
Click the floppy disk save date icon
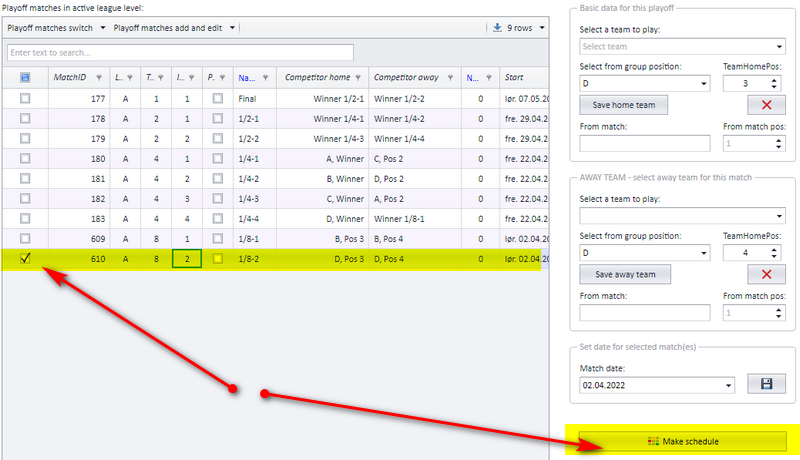pos(766,384)
